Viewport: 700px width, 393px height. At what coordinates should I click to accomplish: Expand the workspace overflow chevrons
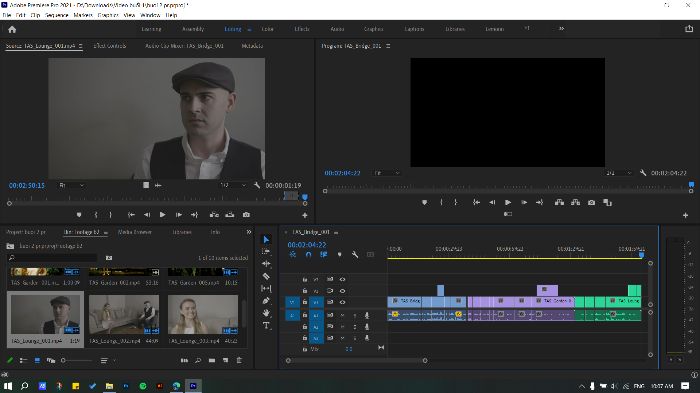point(561,29)
